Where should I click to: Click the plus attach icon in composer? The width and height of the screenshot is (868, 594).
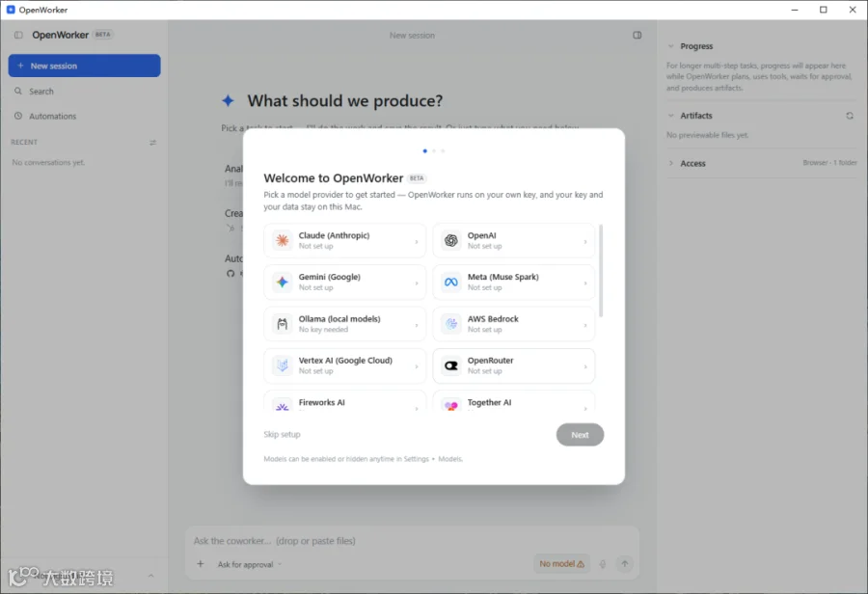click(x=201, y=563)
